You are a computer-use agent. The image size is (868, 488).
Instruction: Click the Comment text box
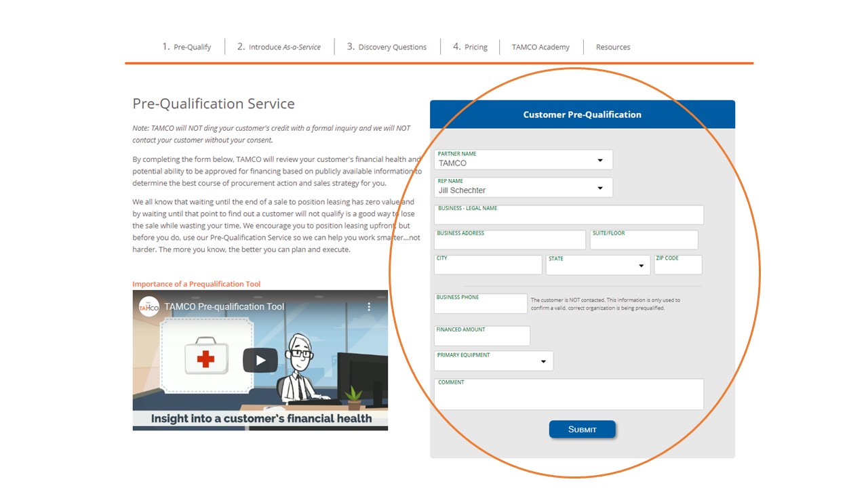pos(569,394)
